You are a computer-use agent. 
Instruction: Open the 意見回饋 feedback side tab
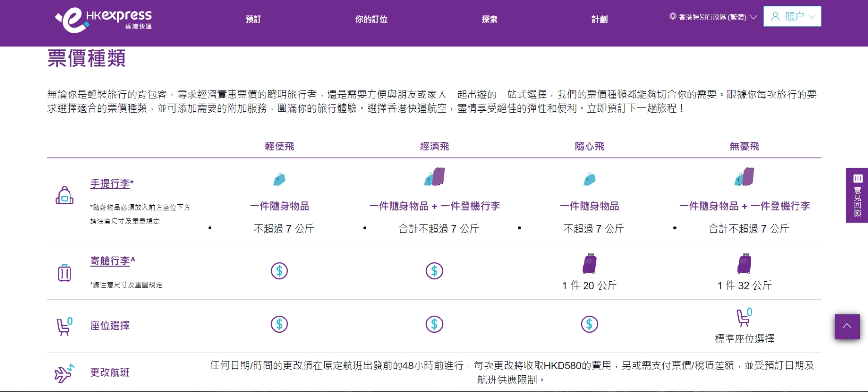point(857,196)
